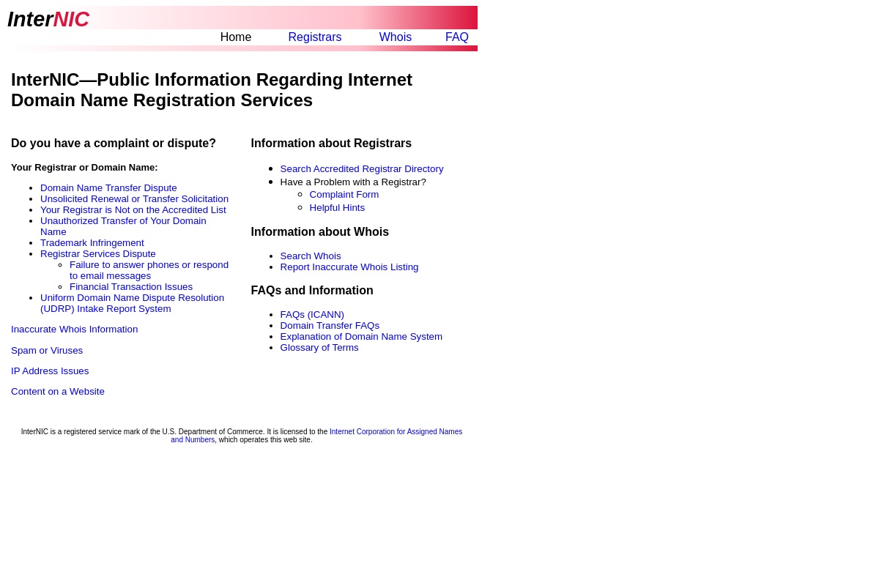Open the UDRP Intake Report System link
Image resolution: width=879 pixels, height=588 pixels.
[132, 303]
